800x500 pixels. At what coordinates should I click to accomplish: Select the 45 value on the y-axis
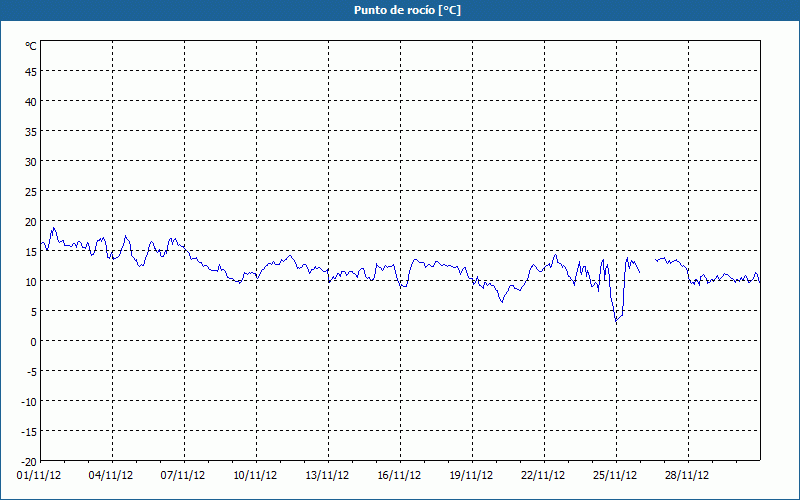pos(31,72)
